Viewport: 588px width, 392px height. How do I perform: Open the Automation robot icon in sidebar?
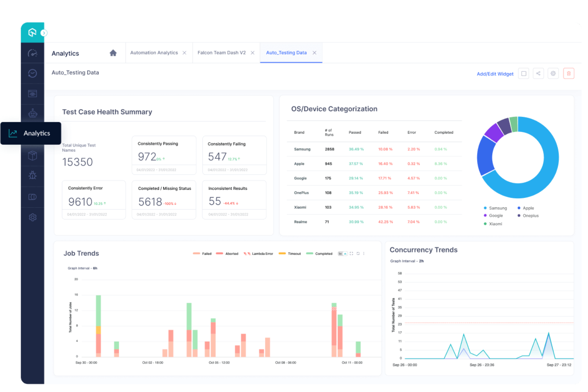tap(33, 114)
